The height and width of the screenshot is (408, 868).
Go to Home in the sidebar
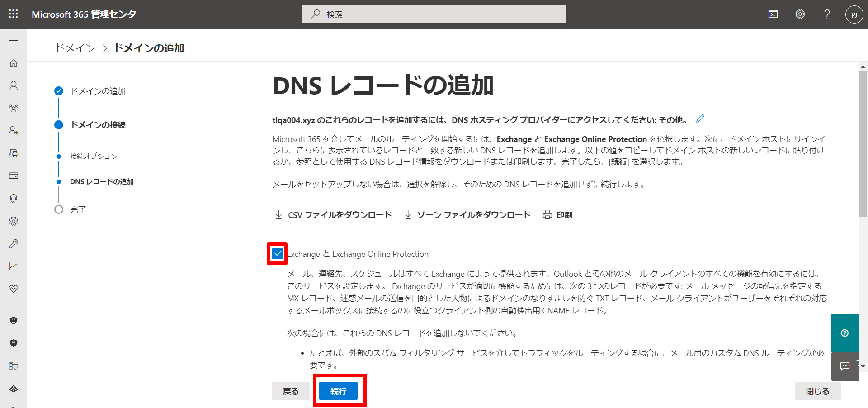(14, 63)
